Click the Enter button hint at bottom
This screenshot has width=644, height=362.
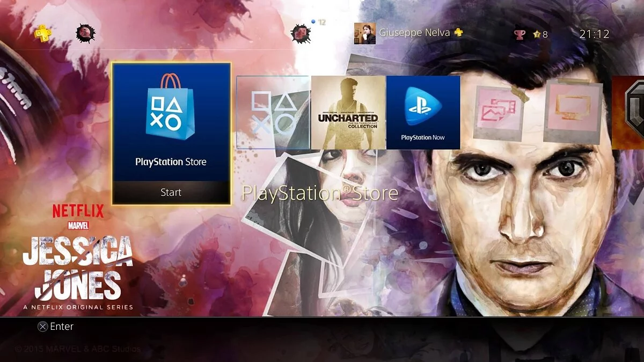click(x=55, y=326)
